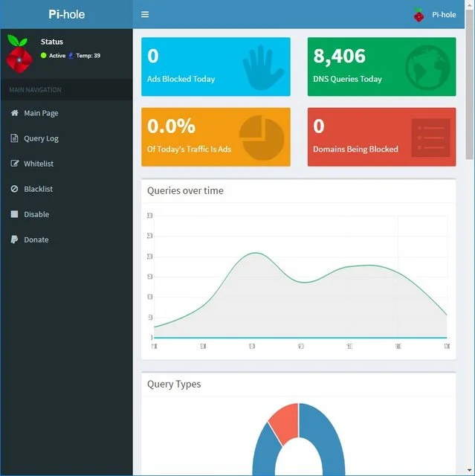Click the globe icon on DNS Queries card
The width and height of the screenshot is (475, 476).
(x=427, y=68)
